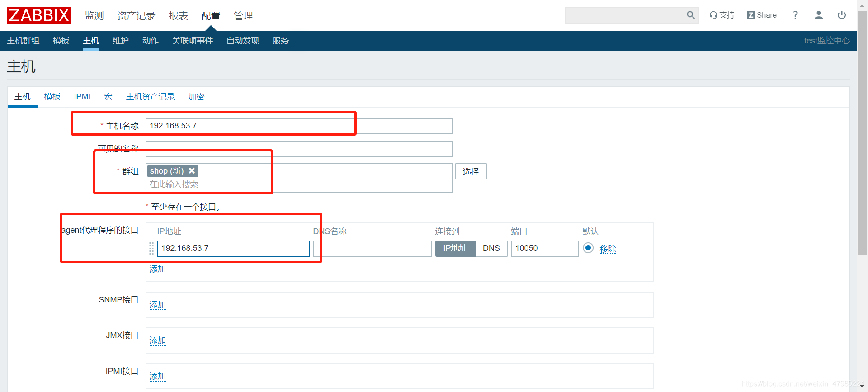
Task: Go to 维护 submenu
Action: tap(121, 41)
